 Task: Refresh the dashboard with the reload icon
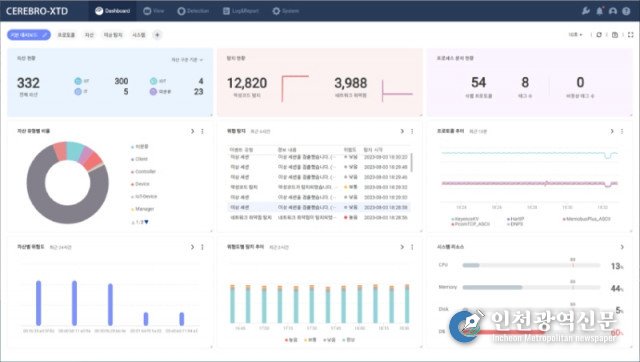coord(599,35)
